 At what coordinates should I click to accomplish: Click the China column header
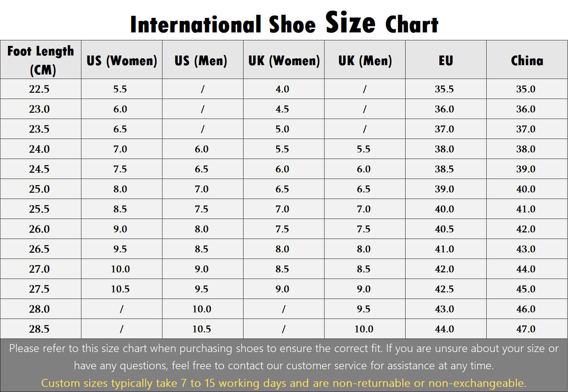coord(527,60)
